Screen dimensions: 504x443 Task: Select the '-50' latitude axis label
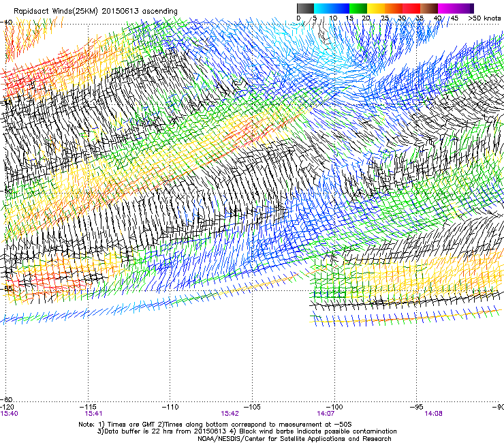click(x=6, y=190)
